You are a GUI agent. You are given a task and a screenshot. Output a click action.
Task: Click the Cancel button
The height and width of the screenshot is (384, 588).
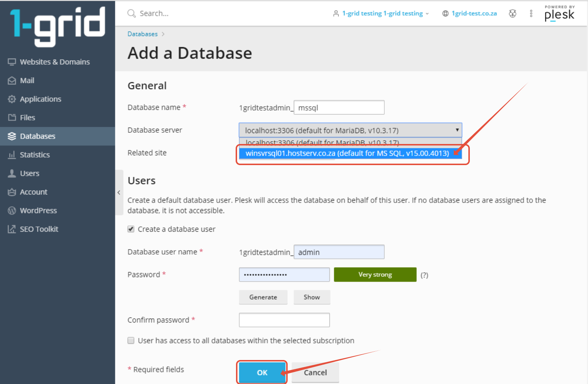click(x=315, y=372)
